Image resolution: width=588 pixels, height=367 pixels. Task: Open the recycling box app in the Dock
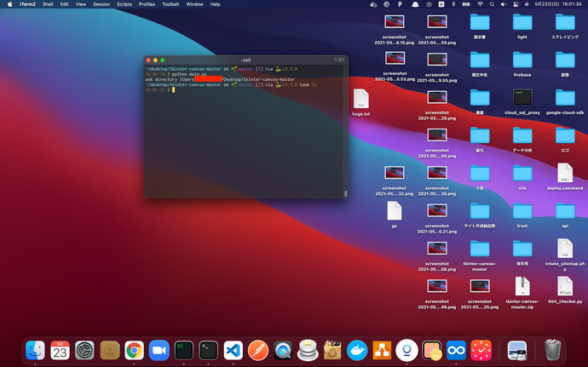click(x=332, y=350)
